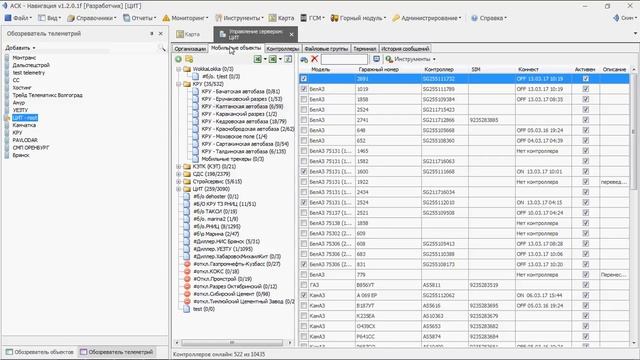Screen dimensions: 640x360
Task: Switch to the Файловые группы tab
Action: 326,49
